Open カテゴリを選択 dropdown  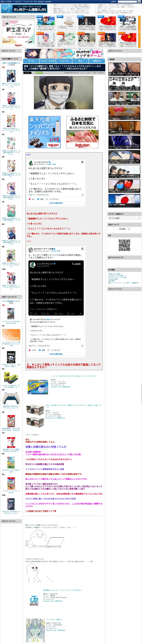pos(124,218)
